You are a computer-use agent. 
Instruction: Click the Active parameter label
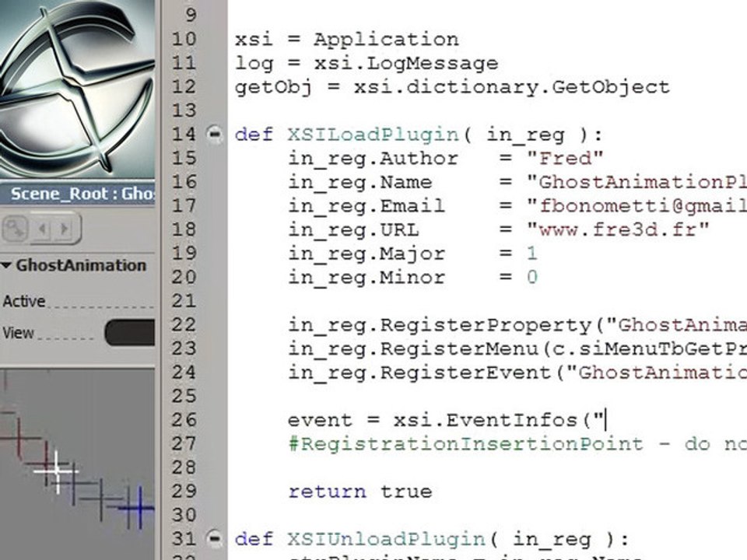pos(24,301)
